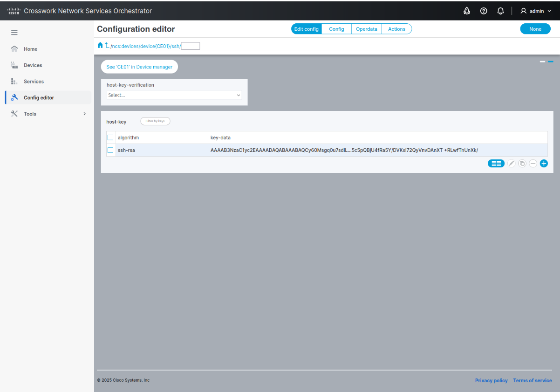Click the white collapse bar at the panel's top right
560x392 pixels.
[x=542, y=62]
